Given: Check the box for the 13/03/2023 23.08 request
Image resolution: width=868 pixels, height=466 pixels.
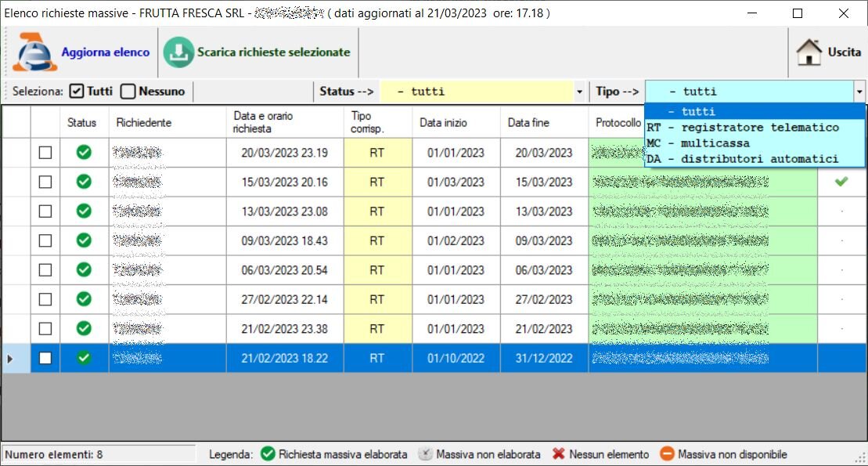Looking at the screenshot, I should coord(45,211).
